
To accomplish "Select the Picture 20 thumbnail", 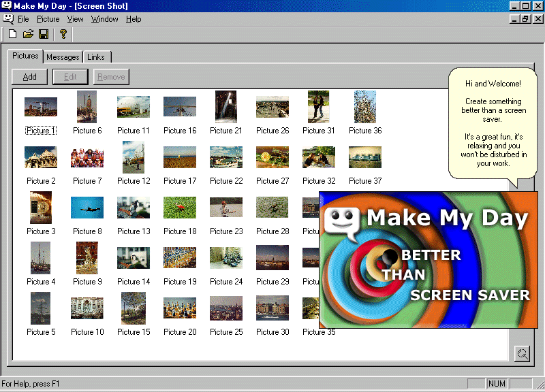I will tap(180, 308).
